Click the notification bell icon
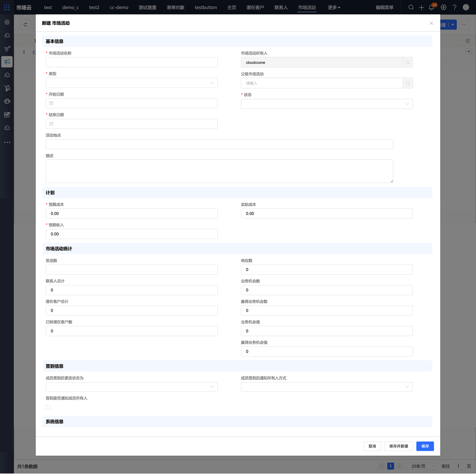This screenshot has height=474, width=476. (x=431, y=8)
